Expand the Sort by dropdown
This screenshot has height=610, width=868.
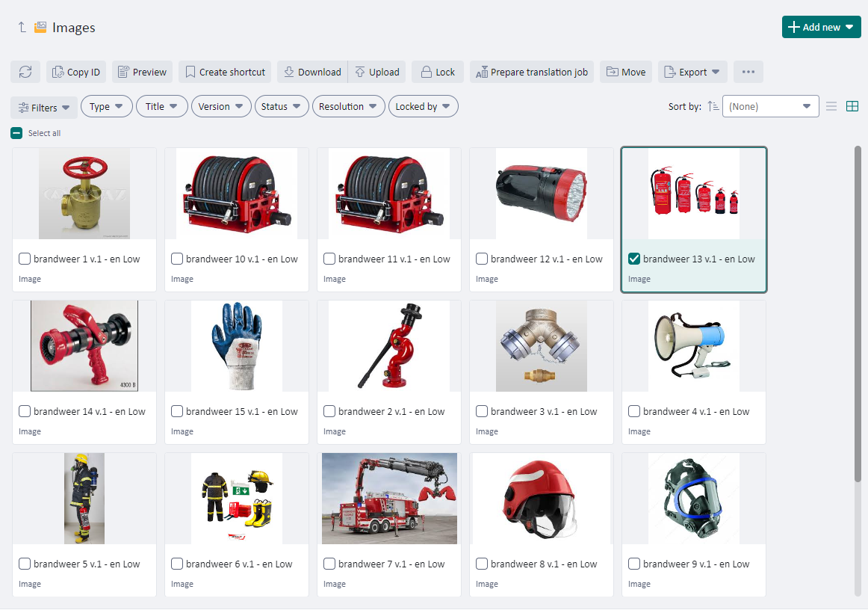tap(770, 107)
